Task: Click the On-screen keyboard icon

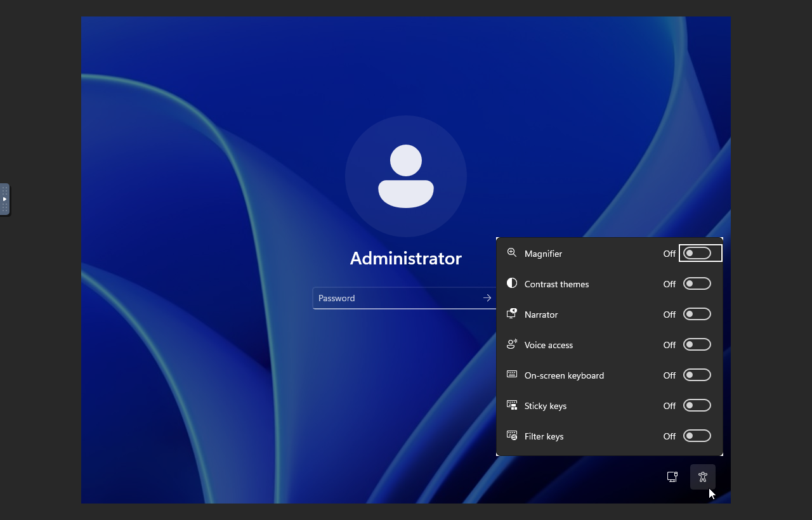Action: [512, 375]
